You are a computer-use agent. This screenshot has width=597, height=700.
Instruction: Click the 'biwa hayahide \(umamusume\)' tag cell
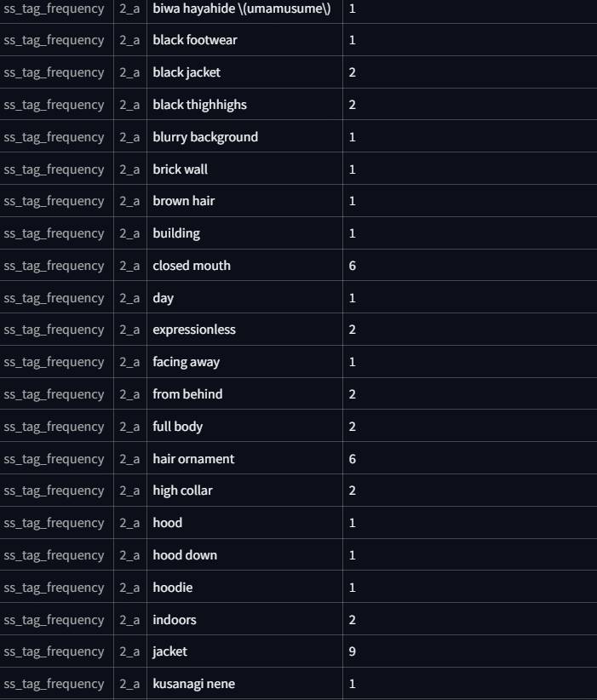click(242, 9)
